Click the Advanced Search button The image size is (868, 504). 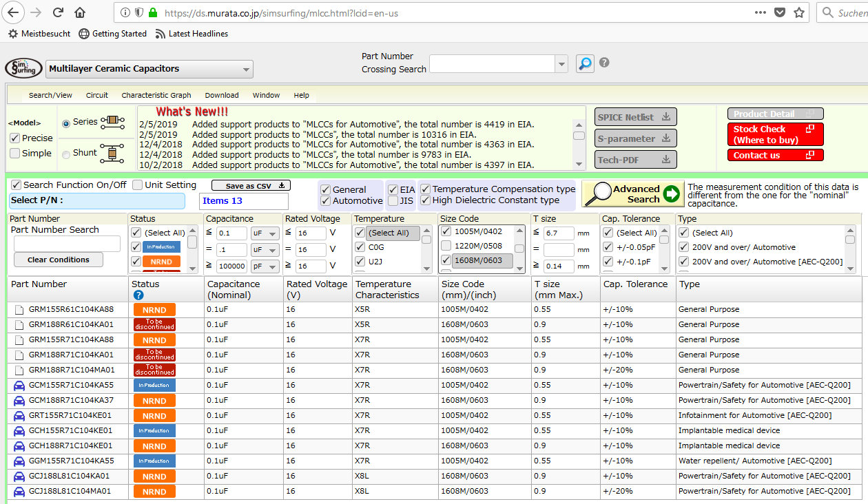[x=633, y=194]
